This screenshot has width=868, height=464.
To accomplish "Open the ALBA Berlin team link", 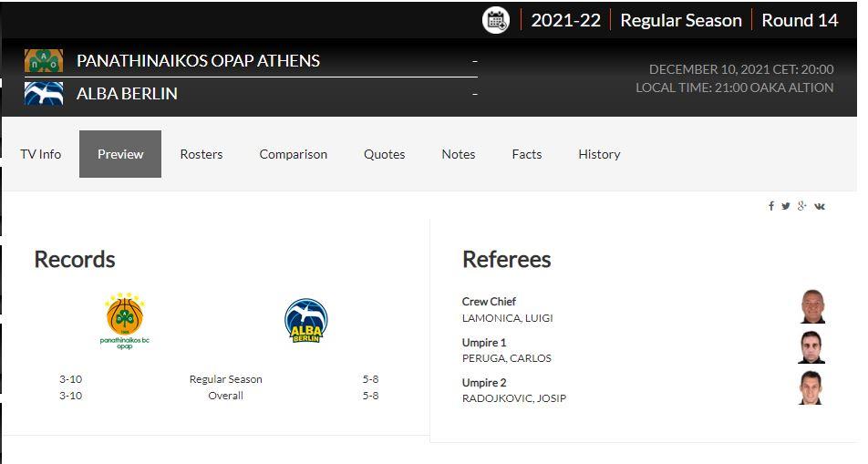I will tap(127, 93).
